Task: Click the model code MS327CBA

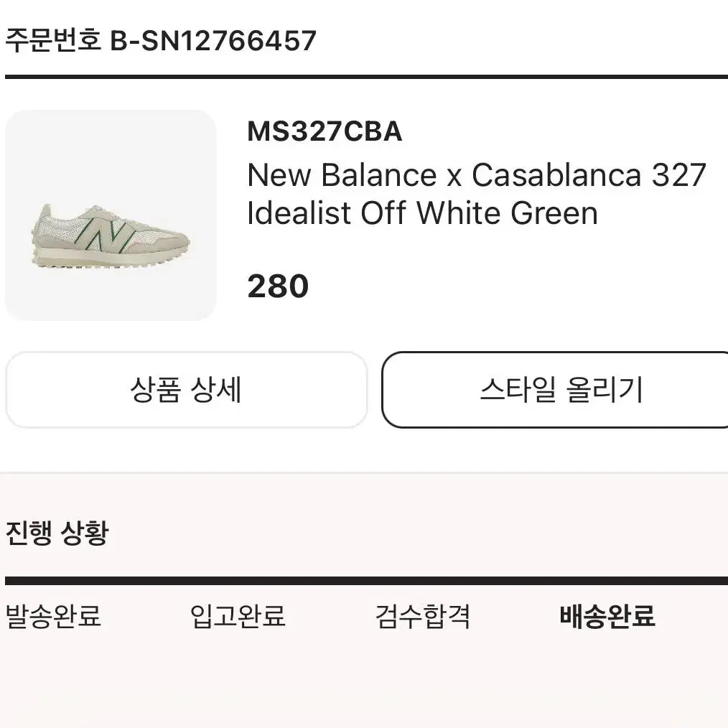Action: (325, 131)
